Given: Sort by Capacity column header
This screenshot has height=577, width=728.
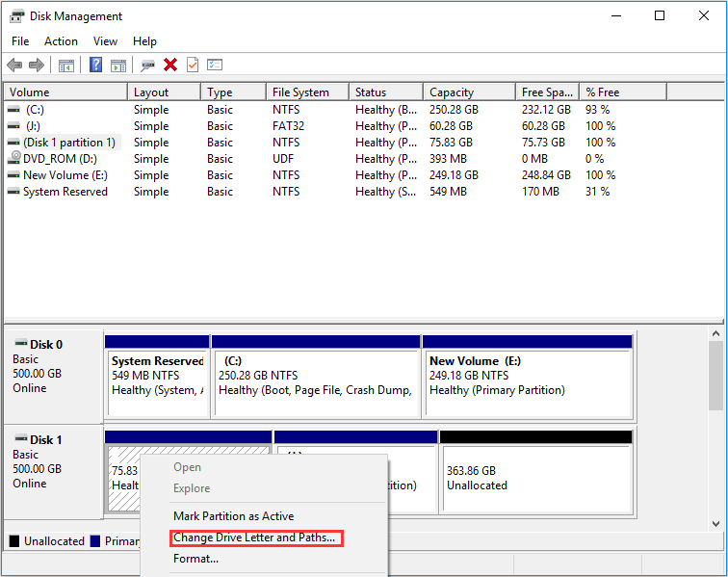Looking at the screenshot, I should tap(469, 92).
